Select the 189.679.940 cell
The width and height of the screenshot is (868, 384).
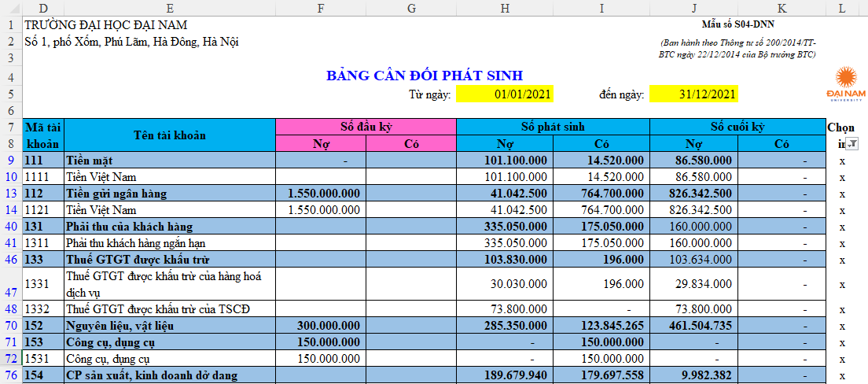click(x=504, y=375)
